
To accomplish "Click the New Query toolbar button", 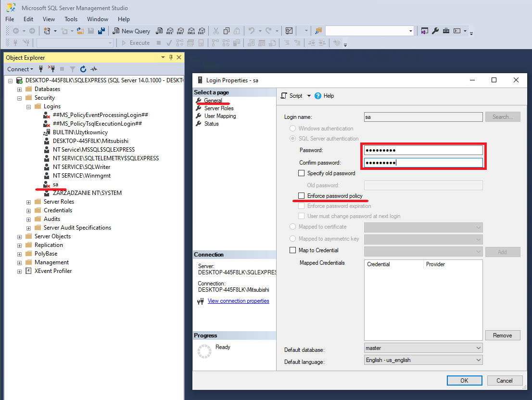I will (131, 31).
